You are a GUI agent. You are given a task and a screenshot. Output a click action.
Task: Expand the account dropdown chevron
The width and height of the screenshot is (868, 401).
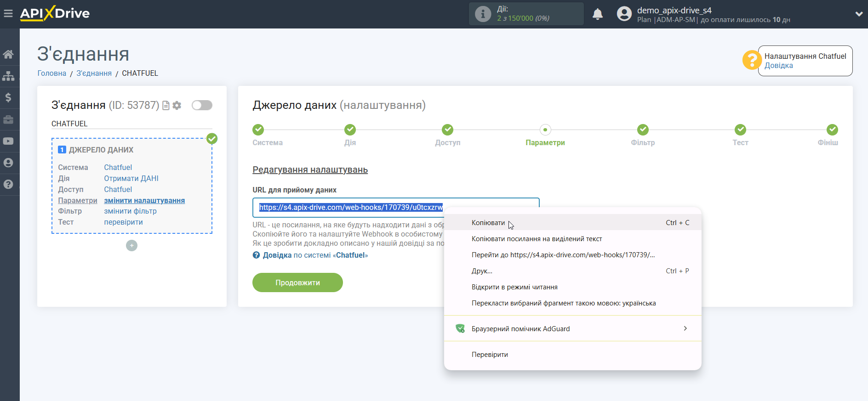click(858, 14)
